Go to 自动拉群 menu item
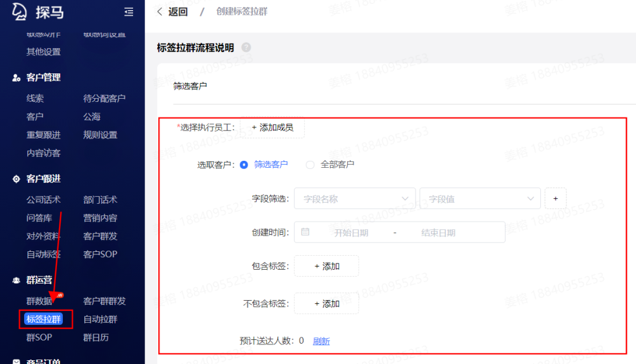Screen dimensions: 636x364 (100, 319)
